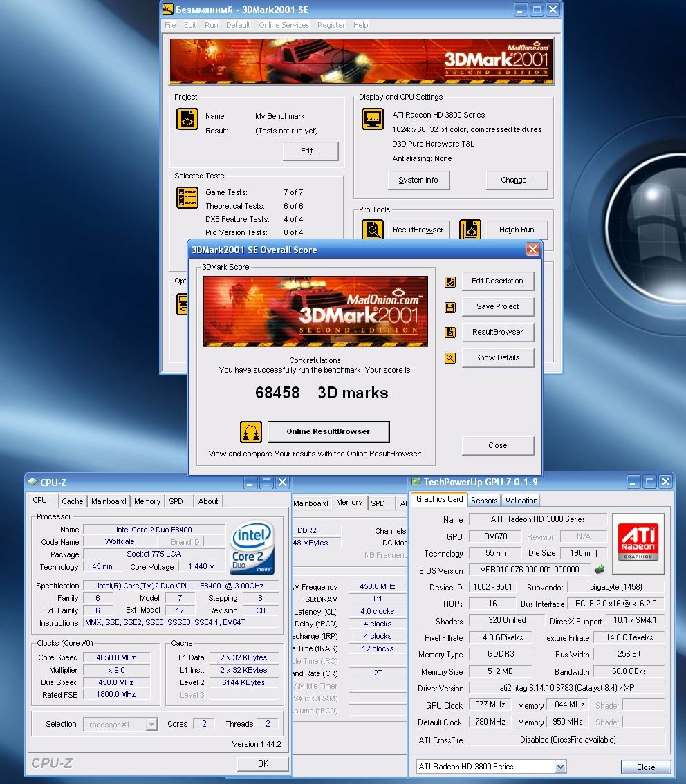
Task: Click the CPU-Z title bar icon
Action: tap(33, 482)
